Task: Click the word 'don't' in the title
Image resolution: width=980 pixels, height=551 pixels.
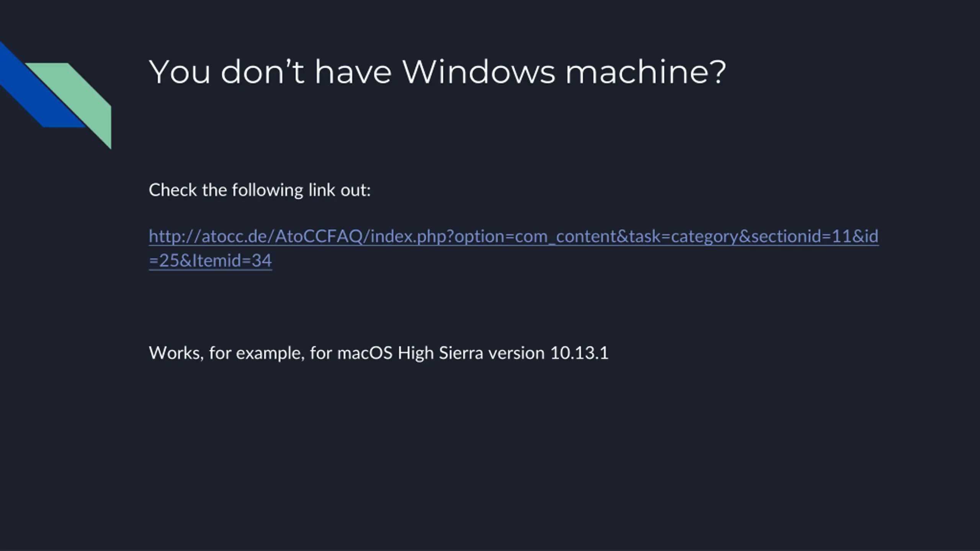Action: tap(263, 72)
